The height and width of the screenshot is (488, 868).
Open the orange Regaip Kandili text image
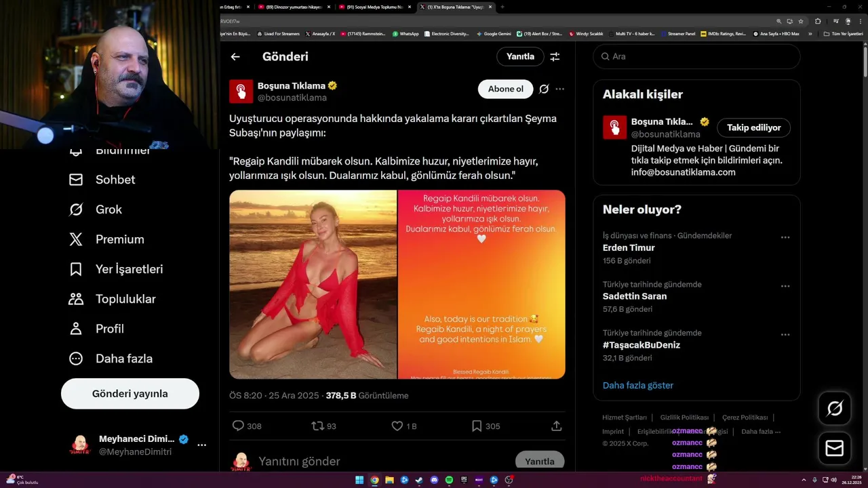click(481, 284)
